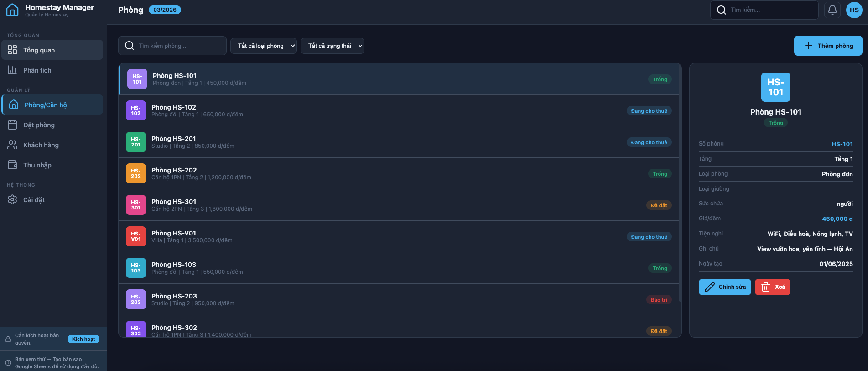Expand the Tất cả loại phòng dropdown
Viewport: 868px width, 371px height.
(264, 46)
